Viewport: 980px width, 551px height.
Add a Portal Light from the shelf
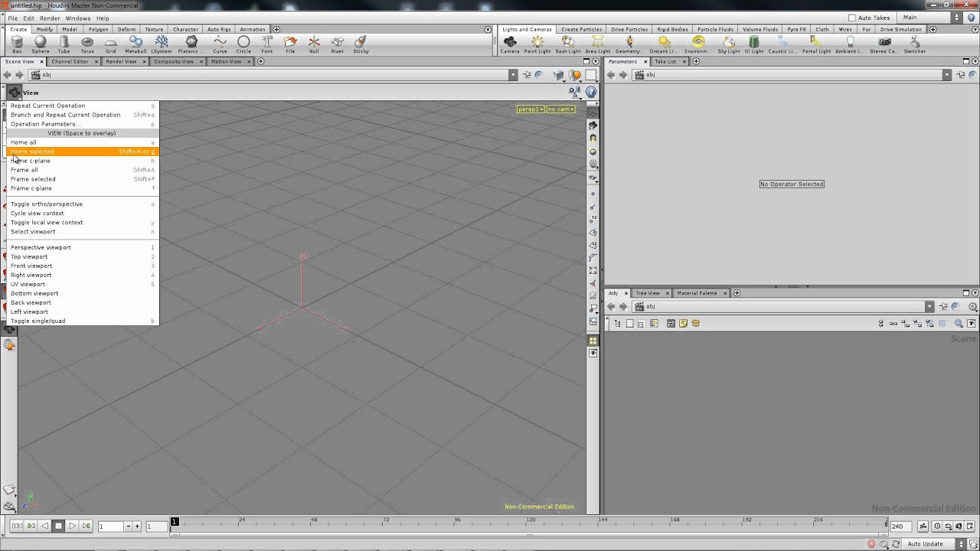[816, 45]
